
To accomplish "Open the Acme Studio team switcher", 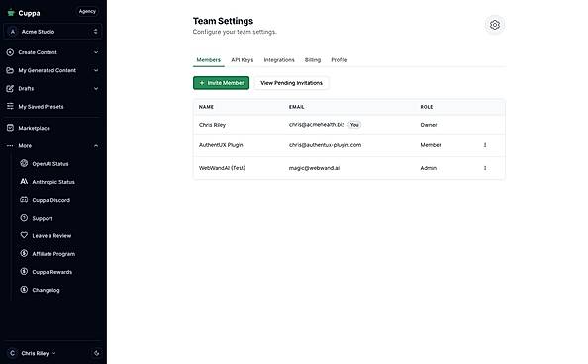I will point(52,32).
